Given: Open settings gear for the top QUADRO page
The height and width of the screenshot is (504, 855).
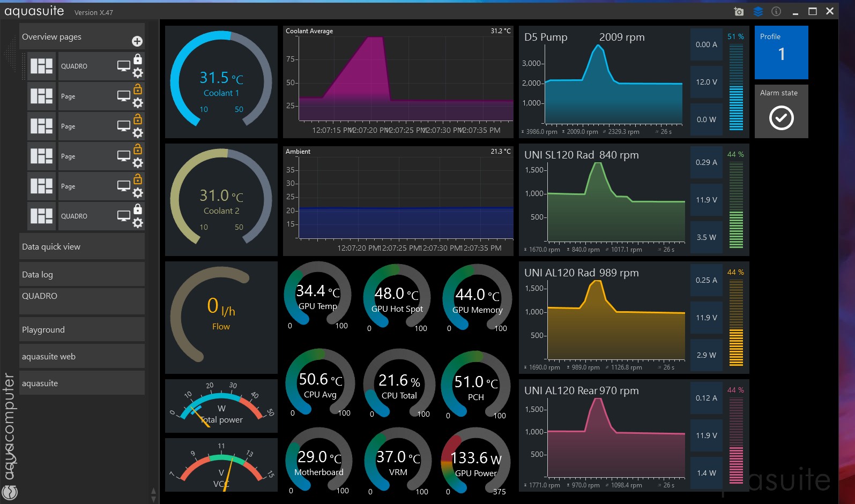Looking at the screenshot, I should (x=138, y=73).
